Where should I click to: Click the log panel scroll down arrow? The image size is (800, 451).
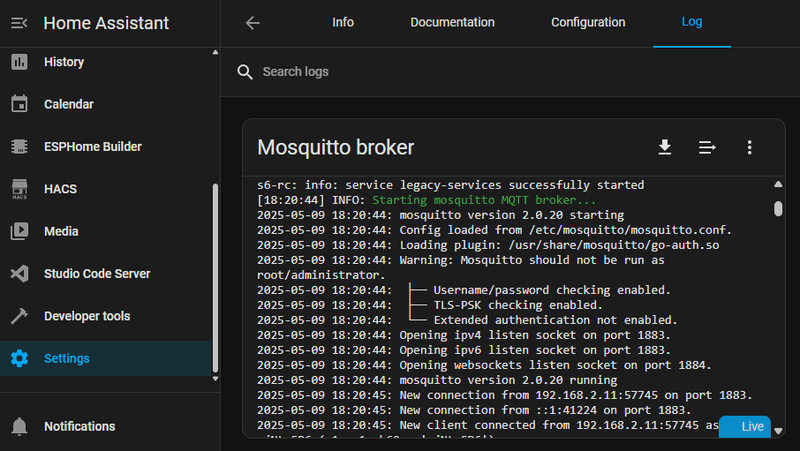pyautogui.click(x=778, y=431)
